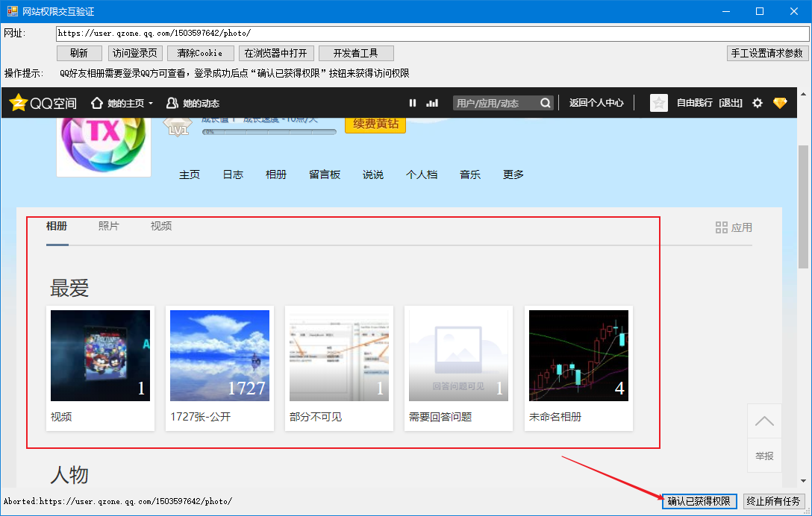
Task: Focus the 网址 URL input field
Action: coord(432,34)
